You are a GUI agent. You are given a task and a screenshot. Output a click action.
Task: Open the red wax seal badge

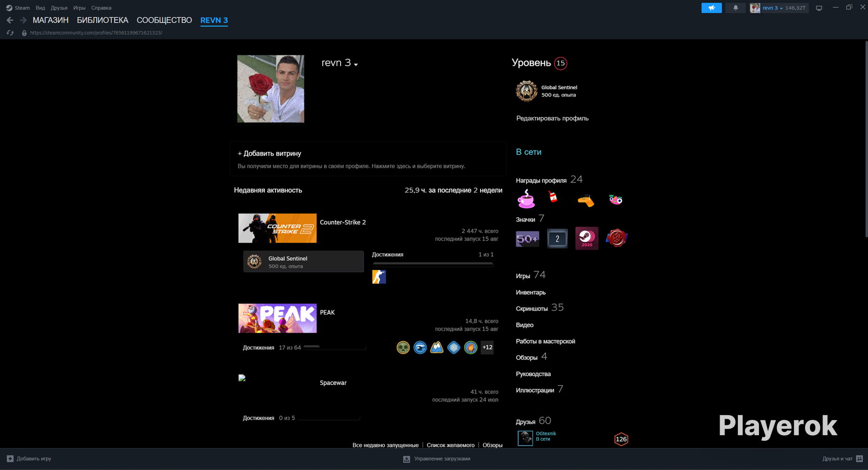pyautogui.click(x=617, y=238)
